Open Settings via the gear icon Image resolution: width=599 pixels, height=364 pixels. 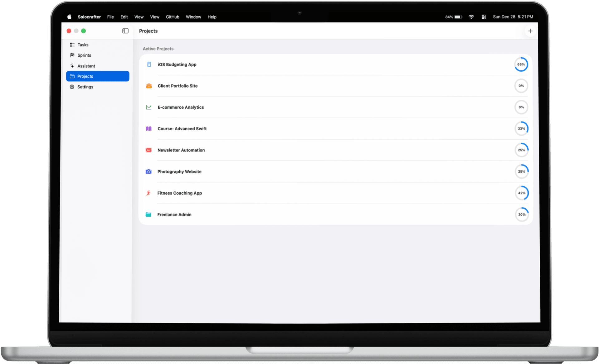point(72,87)
